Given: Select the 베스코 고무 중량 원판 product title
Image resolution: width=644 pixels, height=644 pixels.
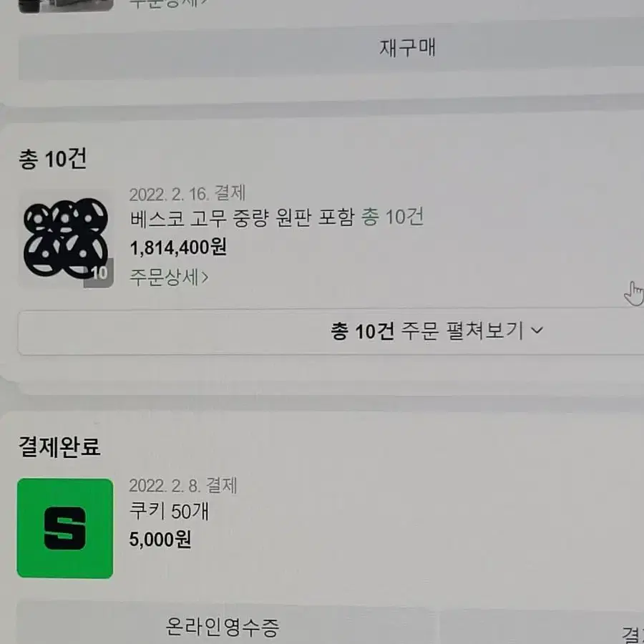Looking at the screenshot, I should (x=242, y=218).
